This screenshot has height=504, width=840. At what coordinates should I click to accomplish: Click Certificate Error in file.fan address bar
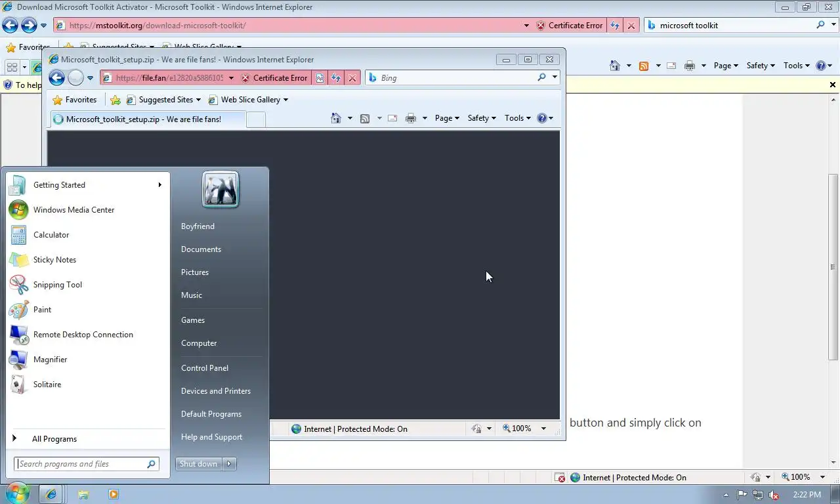(x=274, y=77)
